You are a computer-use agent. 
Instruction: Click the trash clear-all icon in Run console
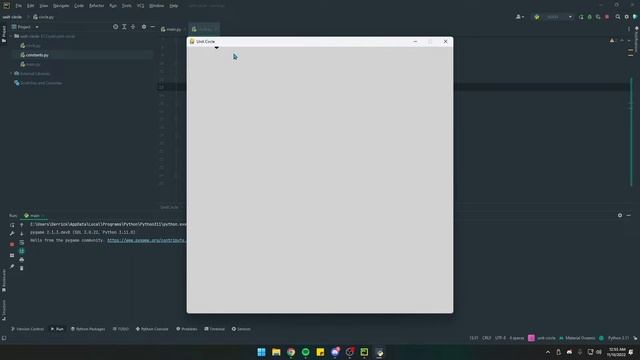(x=22, y=268)
